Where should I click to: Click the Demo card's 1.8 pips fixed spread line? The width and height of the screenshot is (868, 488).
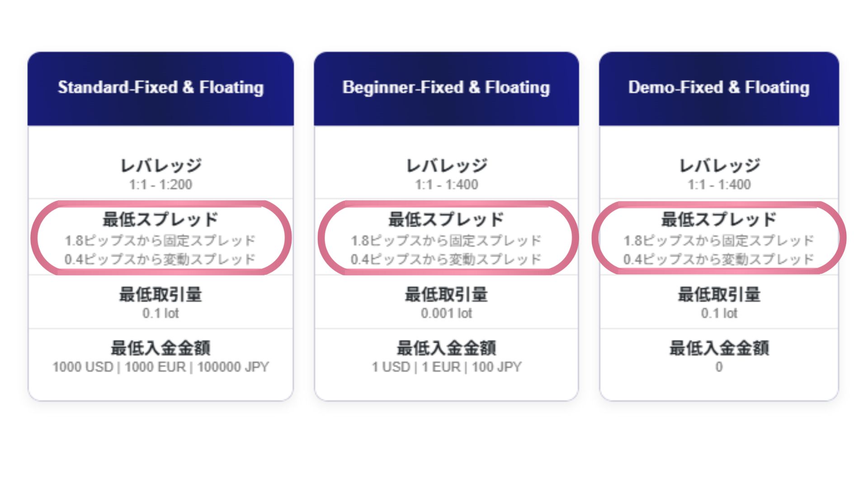(719, 241)
